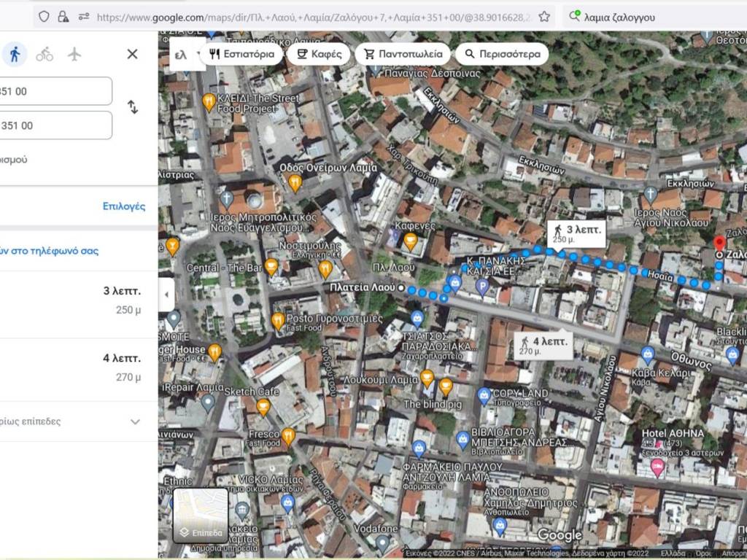Swap starting point and destination
The image size is (747, 560).
[x=133, y=107]
